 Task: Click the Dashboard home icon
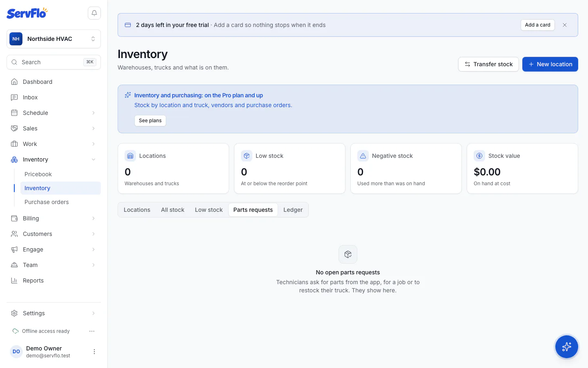14,82
